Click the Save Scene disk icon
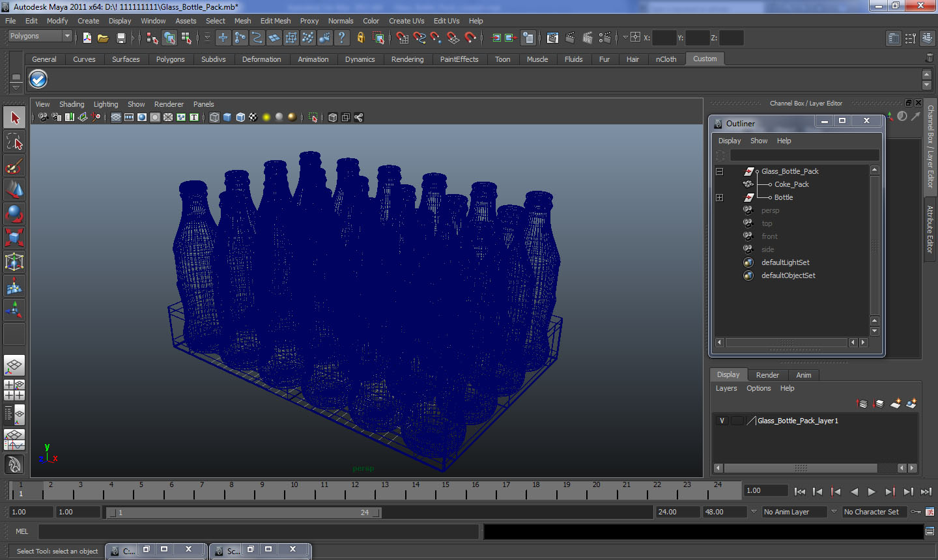Screen dimensions: 938x560 pos(121,38)
